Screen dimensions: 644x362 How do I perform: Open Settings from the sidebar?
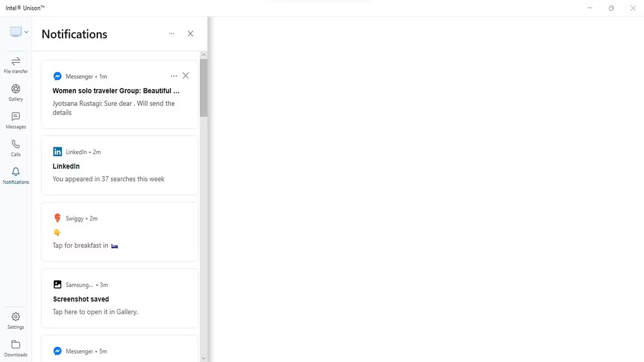click(x=16, y=321)
